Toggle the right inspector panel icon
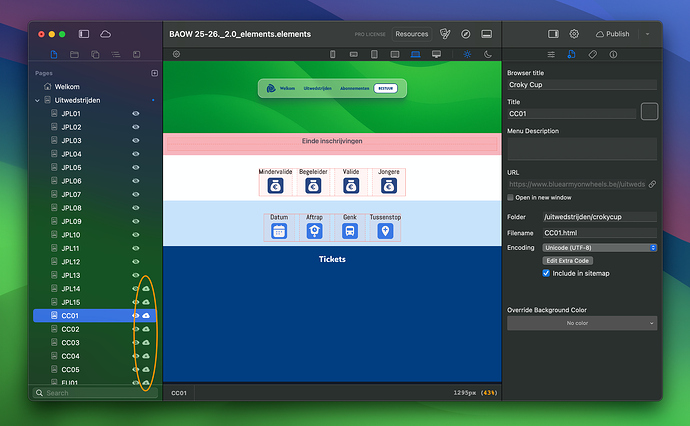690x426 pixels. click(x=553, y=34)
